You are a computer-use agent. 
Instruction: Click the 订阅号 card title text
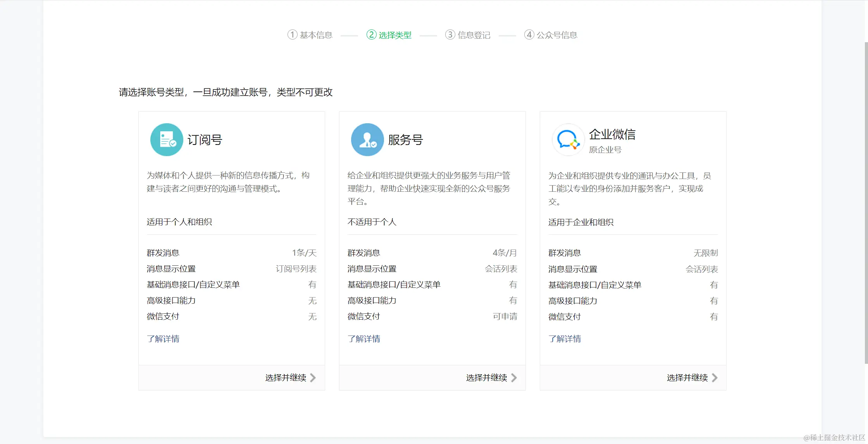coord(205,140)
